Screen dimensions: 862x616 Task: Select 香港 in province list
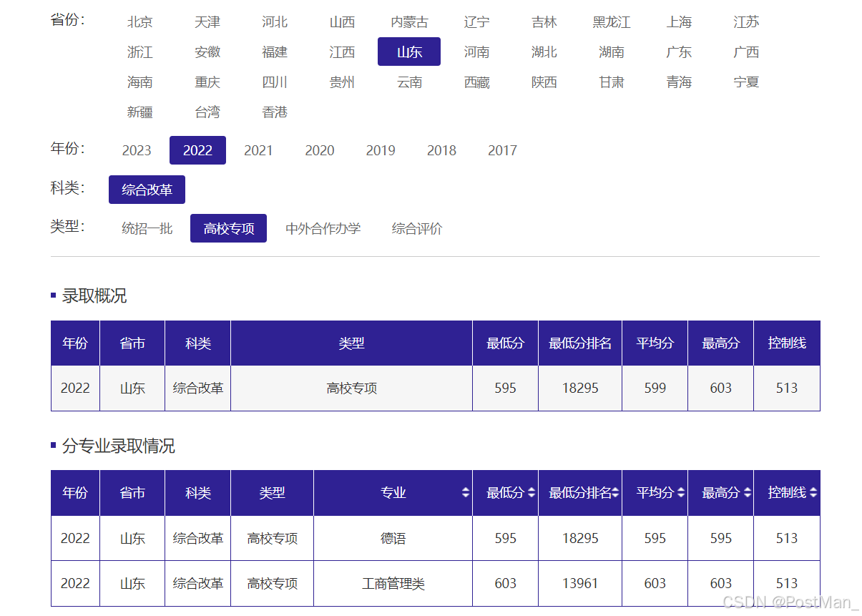[x=275, y=112]
